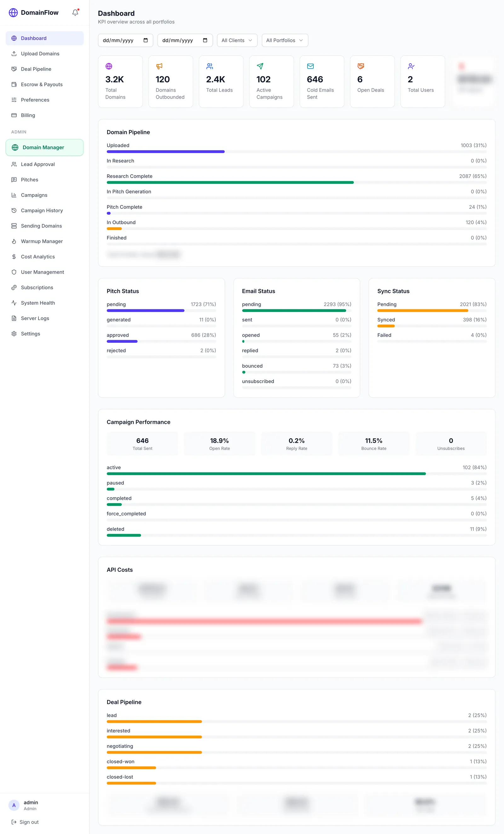Click the User Management shield icon
Image resolution: width=504 pixels, height=834 pixels.
click(x=14, y=272)
